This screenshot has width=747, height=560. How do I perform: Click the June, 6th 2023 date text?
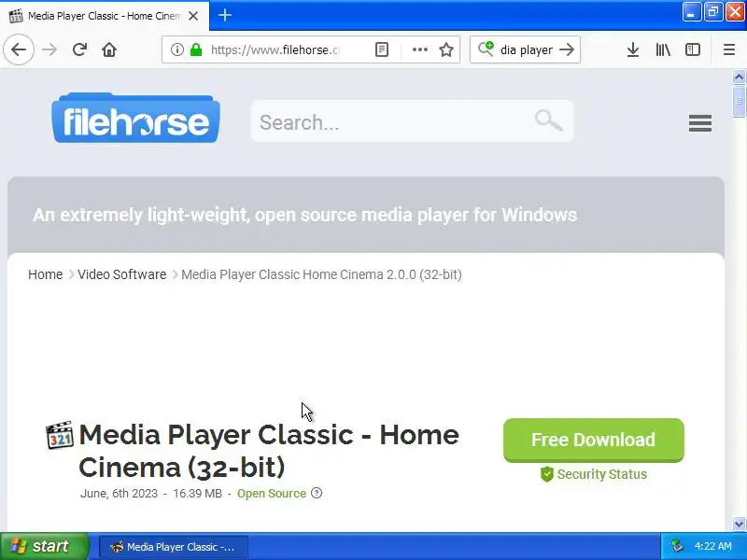click(x=120, y=494)
